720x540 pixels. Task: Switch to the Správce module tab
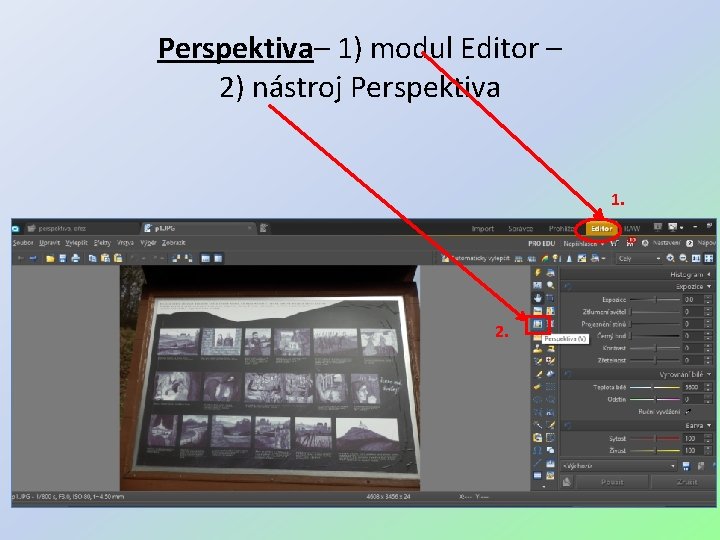[x=521, y=228]
